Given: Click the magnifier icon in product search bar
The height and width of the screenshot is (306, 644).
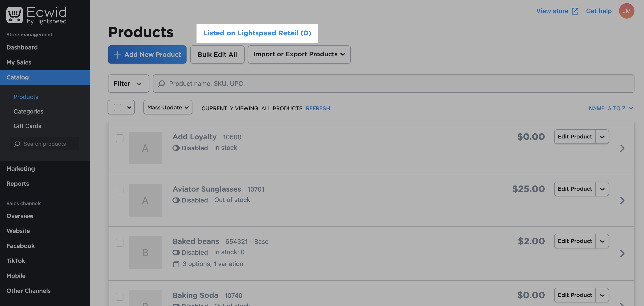Looking at the screenshot, I should 162,84.
